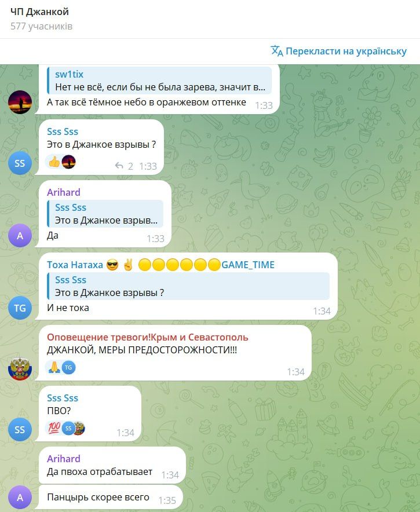Click sender name Тоха Натаха GAME_TIME
Screen dimensions: 420x512
pos(160,265)
